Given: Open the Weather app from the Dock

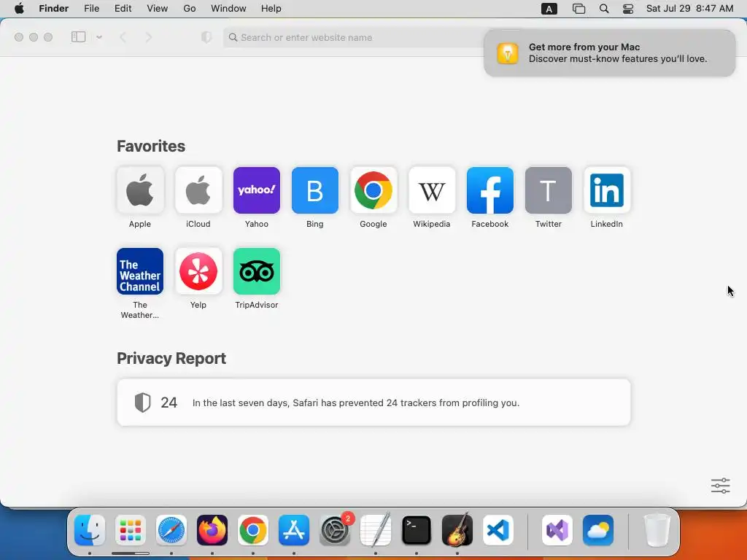Looking at the screenshot, I should (598, 530).
